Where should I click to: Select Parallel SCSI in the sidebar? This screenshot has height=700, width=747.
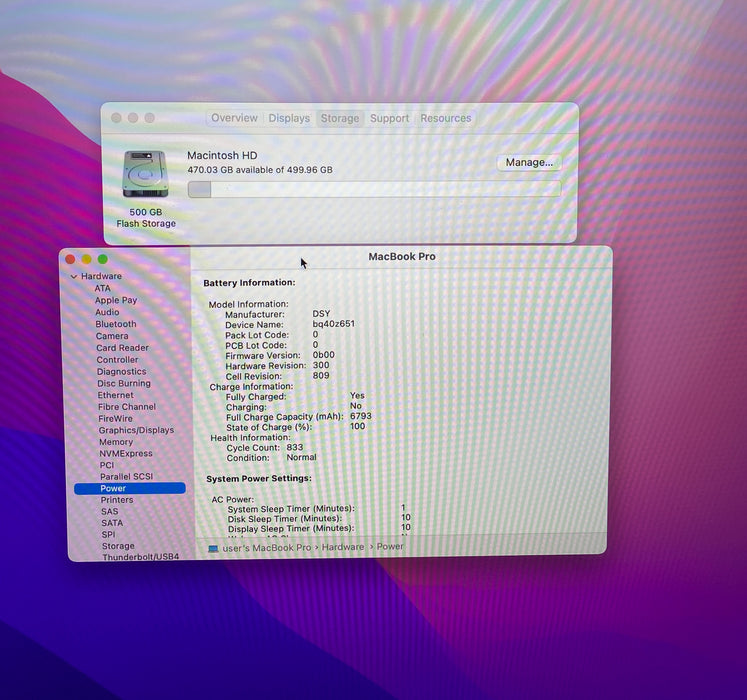click(x=126, y=477)
